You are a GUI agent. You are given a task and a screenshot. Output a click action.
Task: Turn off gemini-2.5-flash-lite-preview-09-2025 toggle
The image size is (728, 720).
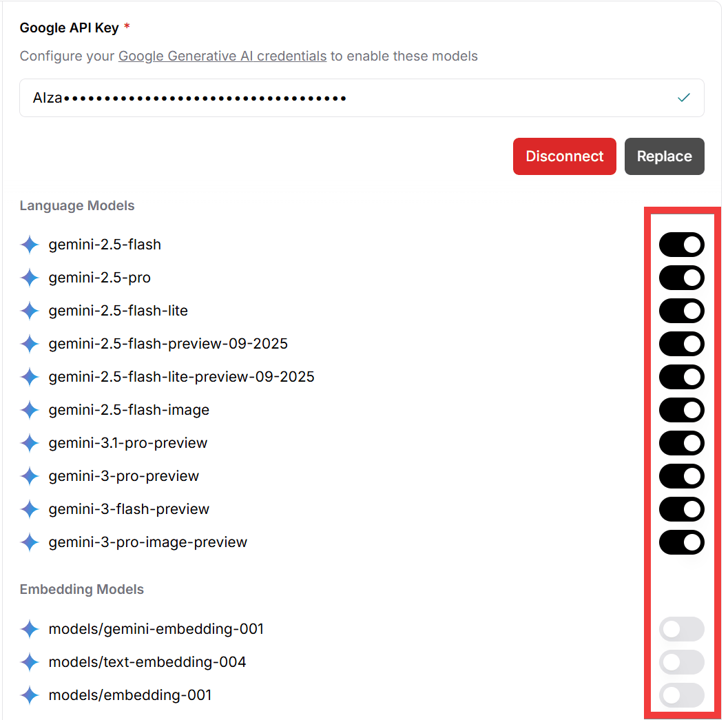point(681,377)
